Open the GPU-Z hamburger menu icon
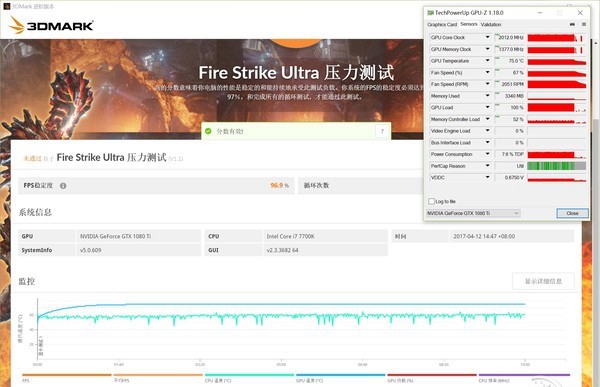The width and height of the screenshot is (600, 387). [584, 24]
